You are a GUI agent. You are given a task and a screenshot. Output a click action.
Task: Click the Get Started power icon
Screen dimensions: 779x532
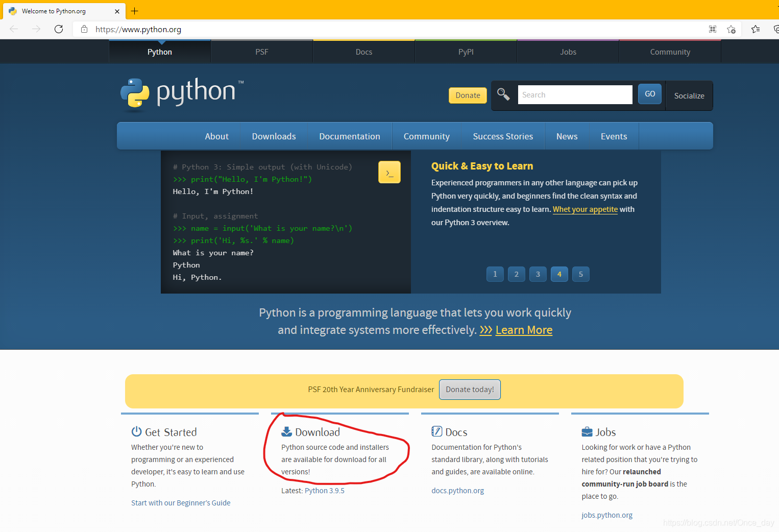click(136, 431)
